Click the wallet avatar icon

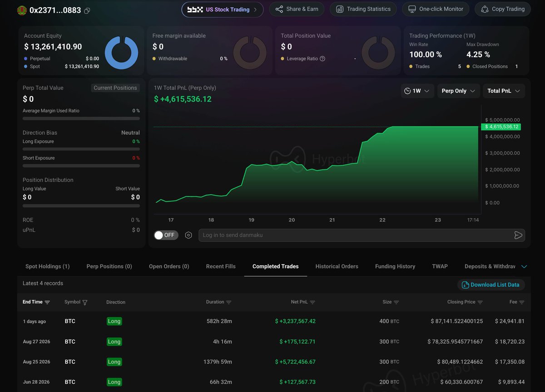coord(22,10)
